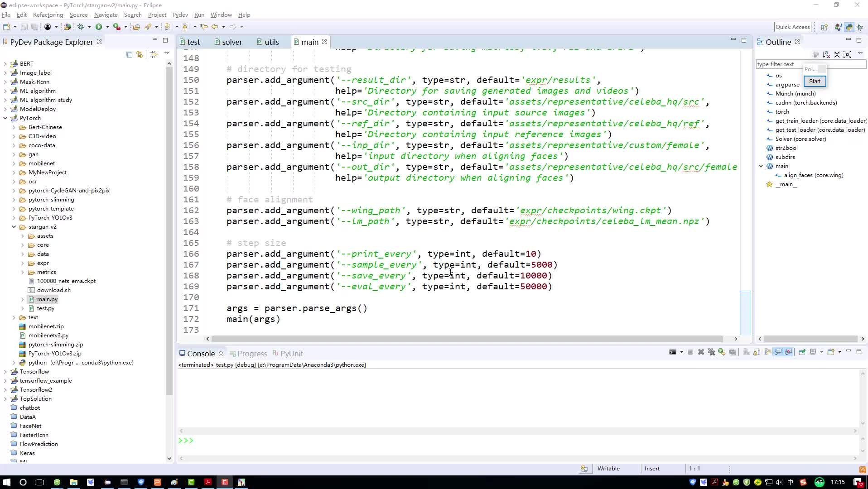Navigate back with yellow left arrow
Viewport: 868px width, 489px height.
tap(215, 27)
